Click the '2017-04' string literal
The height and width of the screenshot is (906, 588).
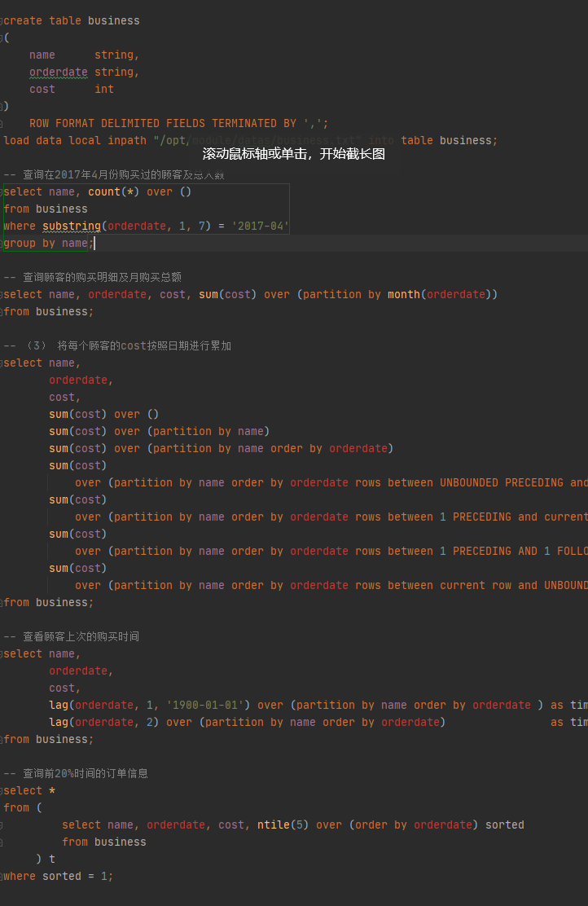tap(261, 226)
